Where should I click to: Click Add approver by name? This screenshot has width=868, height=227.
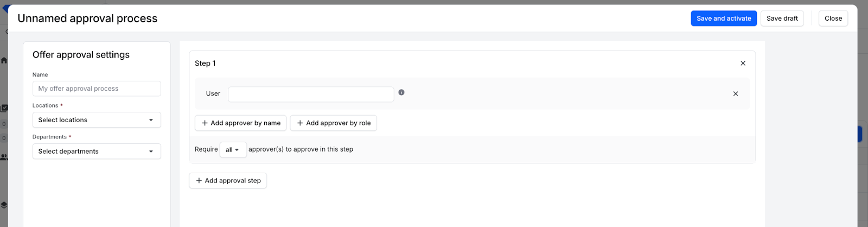point(240,123)
